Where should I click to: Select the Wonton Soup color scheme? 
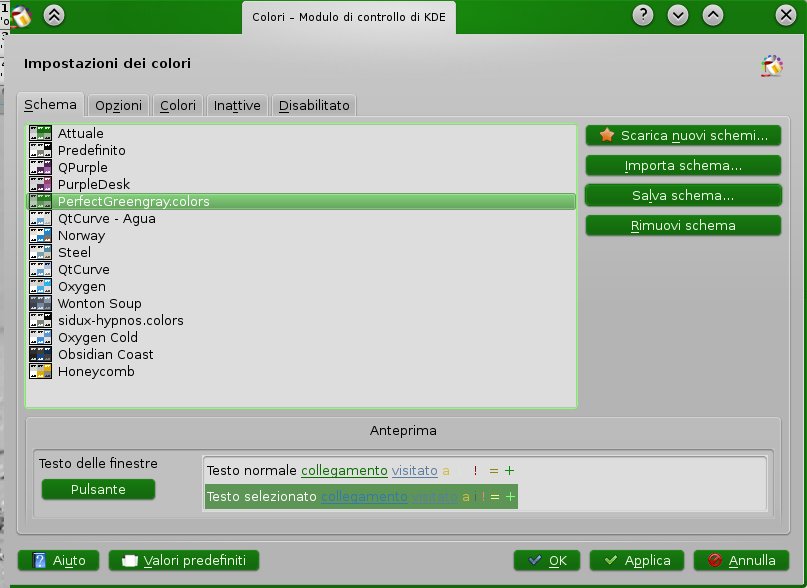(302, 303)
